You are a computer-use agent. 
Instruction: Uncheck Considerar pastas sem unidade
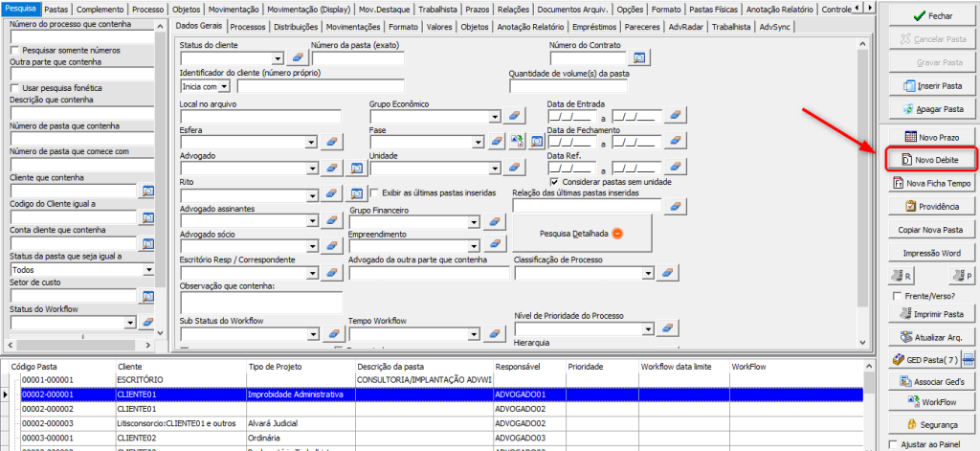coord(554,181)
